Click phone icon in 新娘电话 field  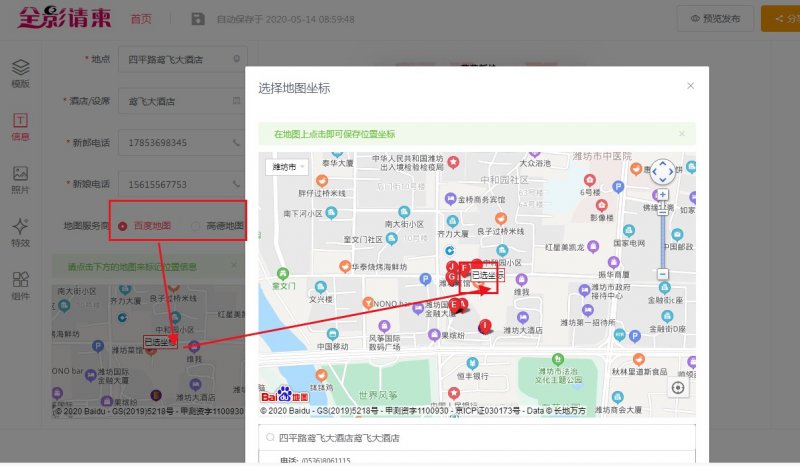[236, 184]
